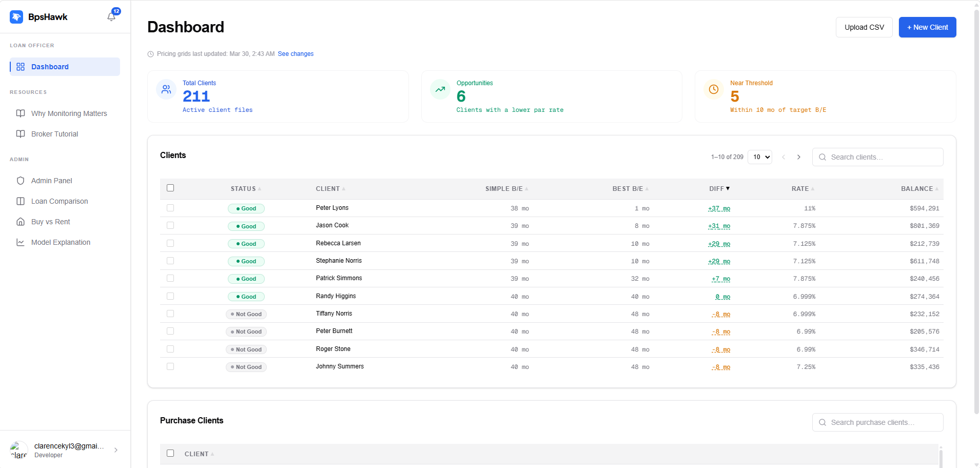980x468 pixels.
Task: Click the book icon beside Broker Tutorial
Action: [21, 133]
